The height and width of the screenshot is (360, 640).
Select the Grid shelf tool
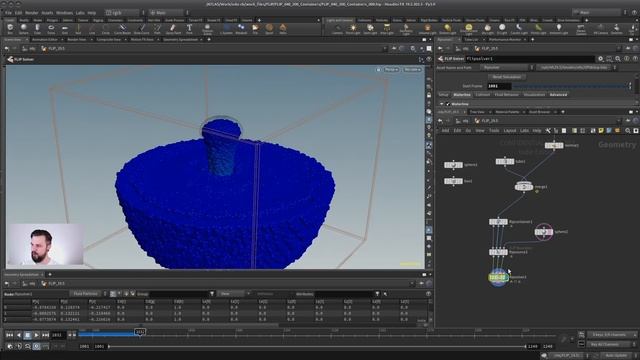pyautogui.click(x=64, y=29)
